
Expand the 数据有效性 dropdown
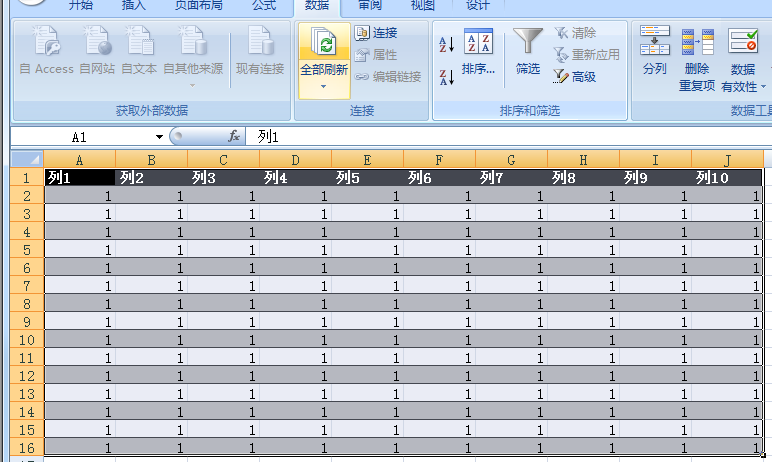pos(742,86)
